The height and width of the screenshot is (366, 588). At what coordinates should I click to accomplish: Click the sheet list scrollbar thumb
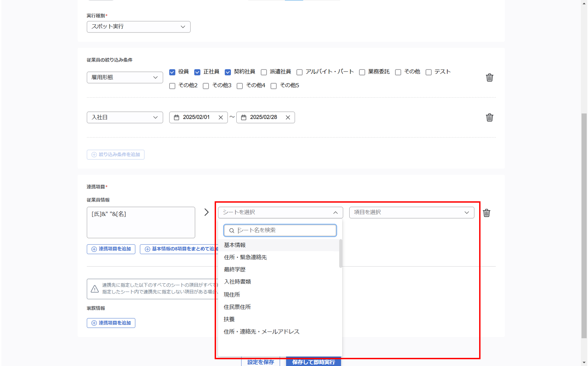point(340,253)
